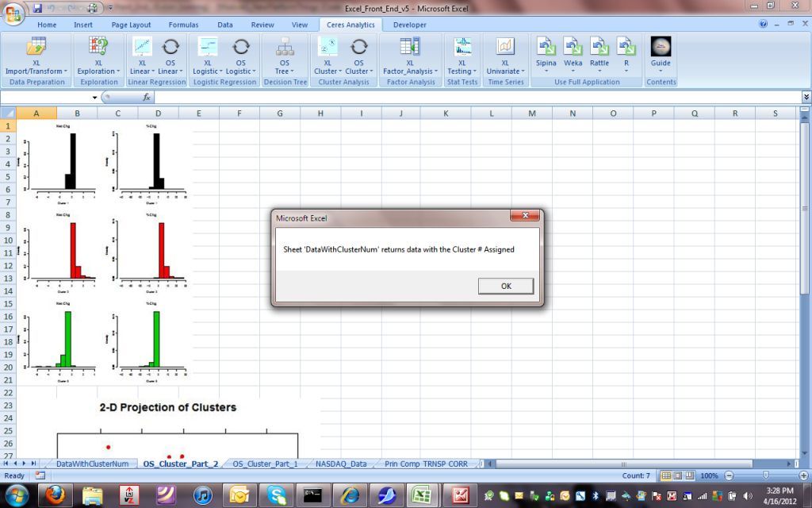
Task: Switch to Normal view
Action: point(666,475)
